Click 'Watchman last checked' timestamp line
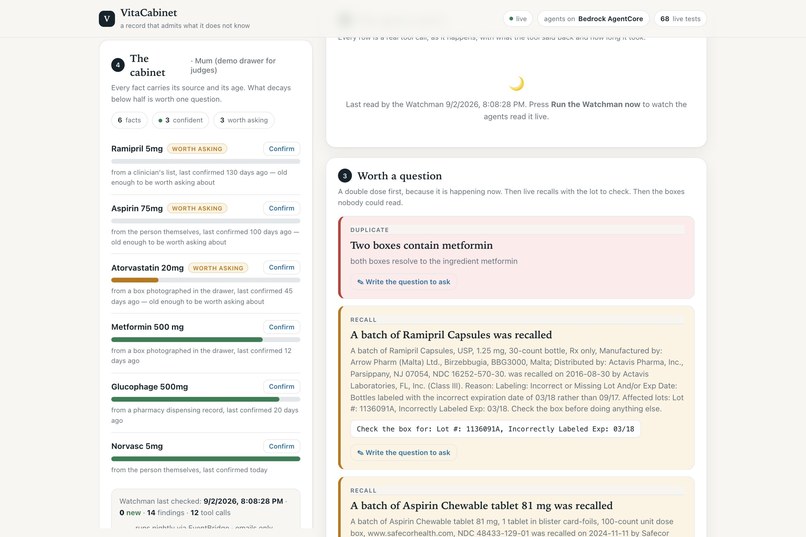 pyautogui.click(x=202, y=501)
